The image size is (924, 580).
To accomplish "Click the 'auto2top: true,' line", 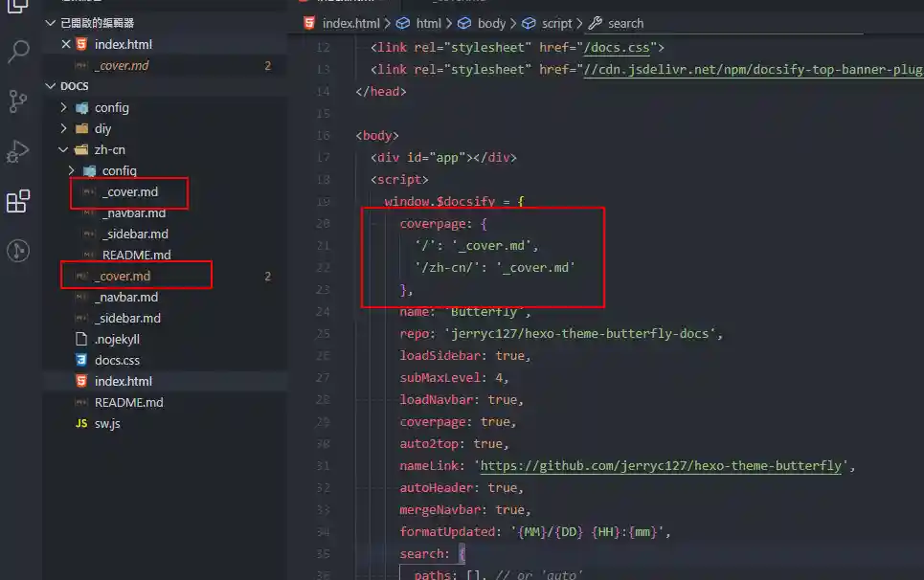I will click(454, 444).
